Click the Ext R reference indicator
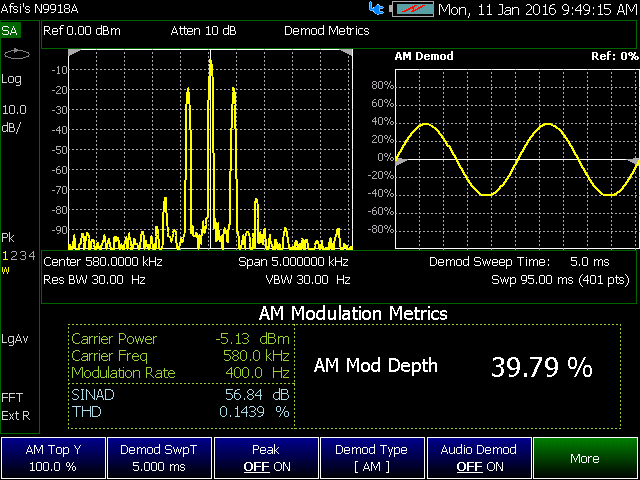Screen dimensions: 640x480 (x=16, y=416)
